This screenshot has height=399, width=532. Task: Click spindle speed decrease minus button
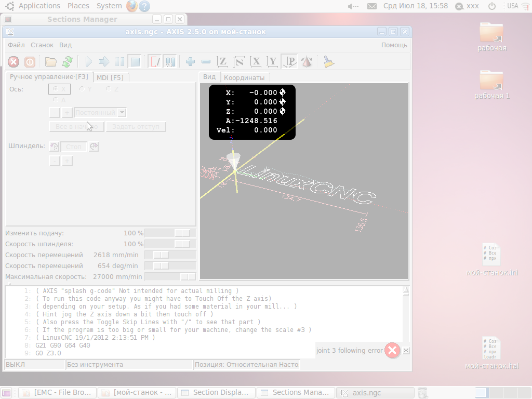[x=55, y=161]
